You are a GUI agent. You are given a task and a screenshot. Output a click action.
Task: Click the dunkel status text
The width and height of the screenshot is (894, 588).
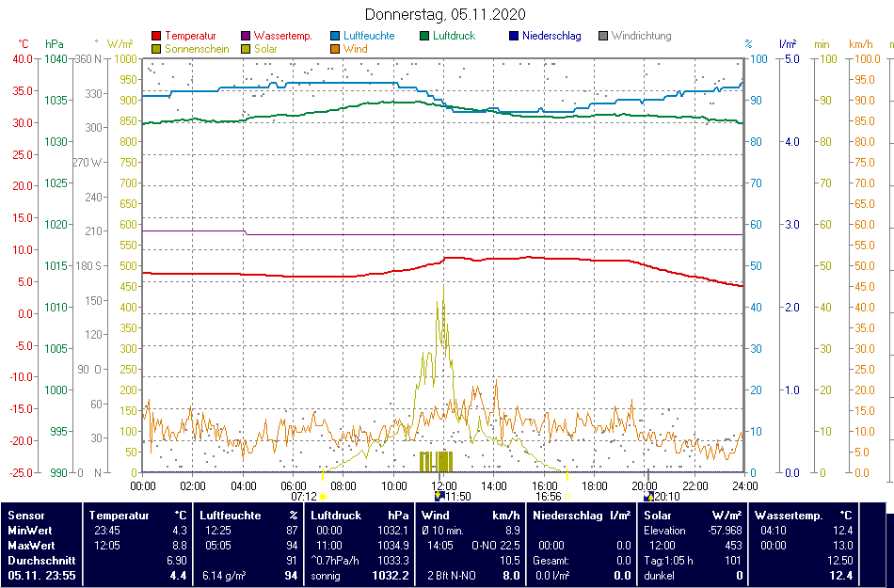(659, 576)
